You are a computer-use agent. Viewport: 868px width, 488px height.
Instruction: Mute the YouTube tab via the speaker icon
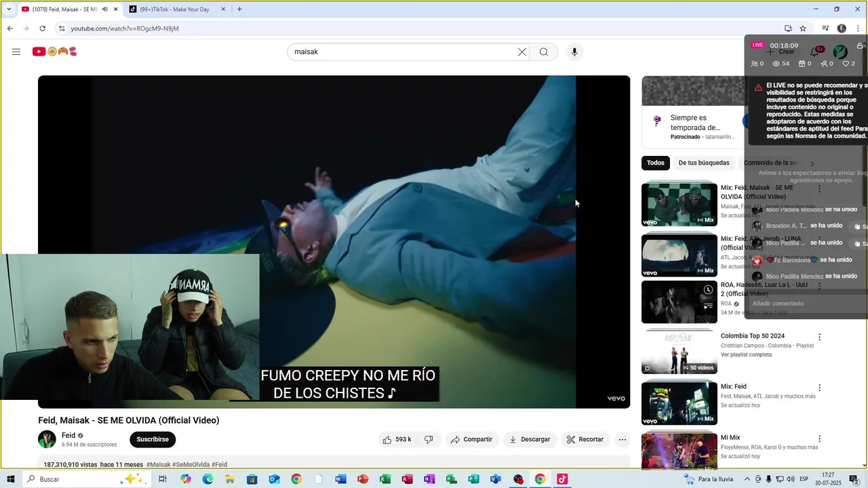pyautogui.click(x=104, y=9)
